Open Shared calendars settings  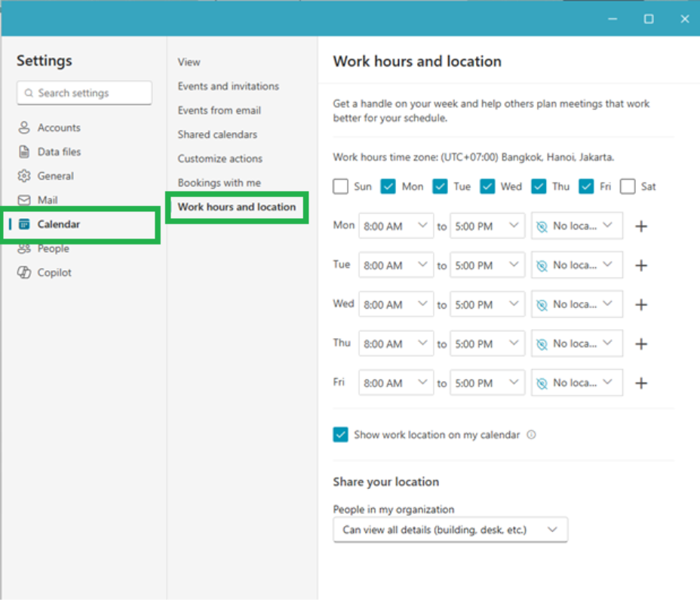tap(217, 134)
